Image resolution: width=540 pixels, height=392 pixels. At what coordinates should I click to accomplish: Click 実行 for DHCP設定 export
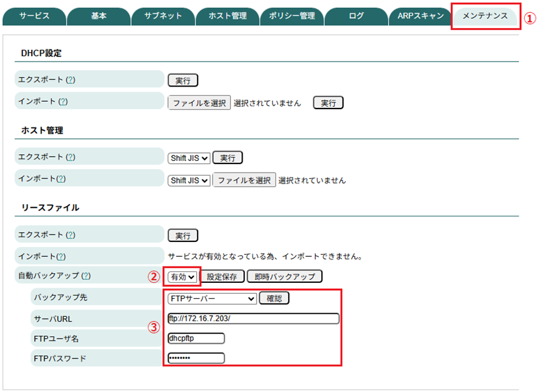coord(183,80)
